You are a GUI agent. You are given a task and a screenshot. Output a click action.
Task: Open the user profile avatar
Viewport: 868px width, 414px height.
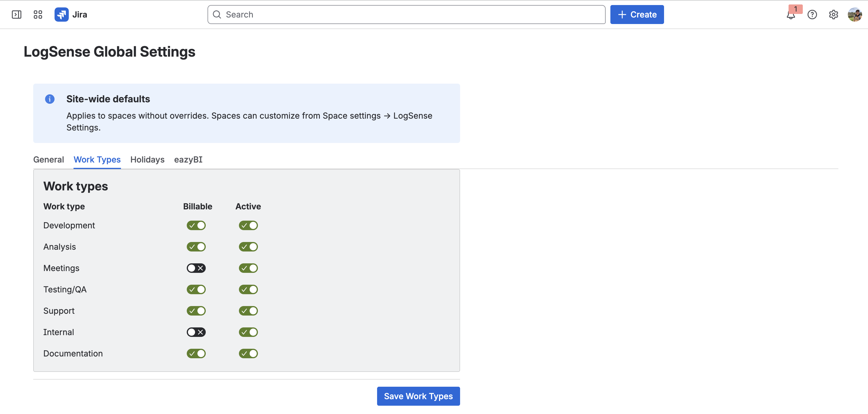tap(855, 15)
